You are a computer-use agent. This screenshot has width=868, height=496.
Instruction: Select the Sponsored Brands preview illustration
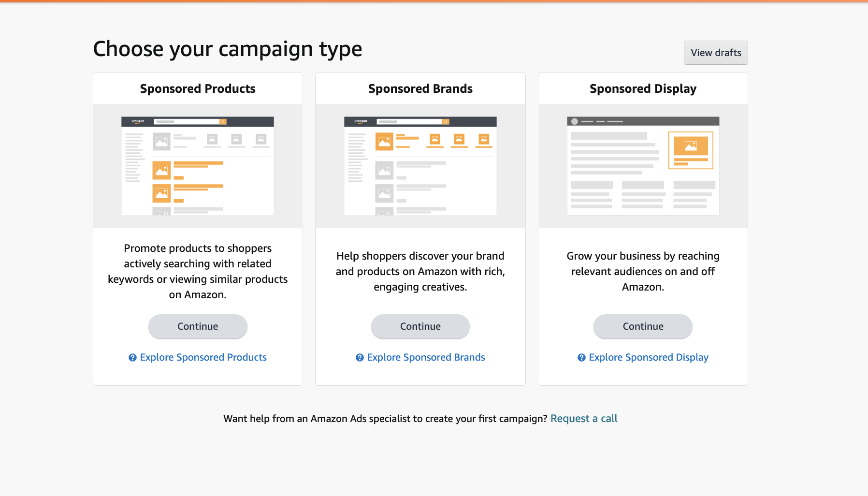coord(420,166)
